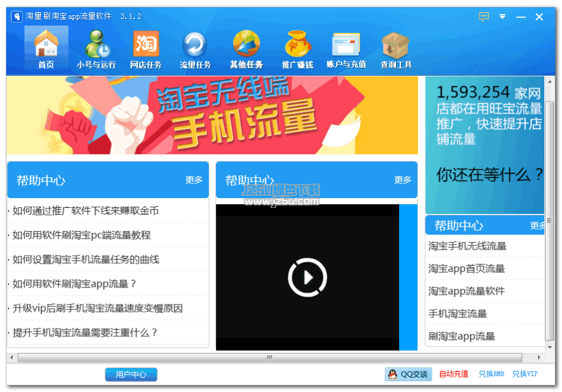This screenshot has width=562, height=392.
Task: Click the app logo in title bar
Action: tap(17, 17)
